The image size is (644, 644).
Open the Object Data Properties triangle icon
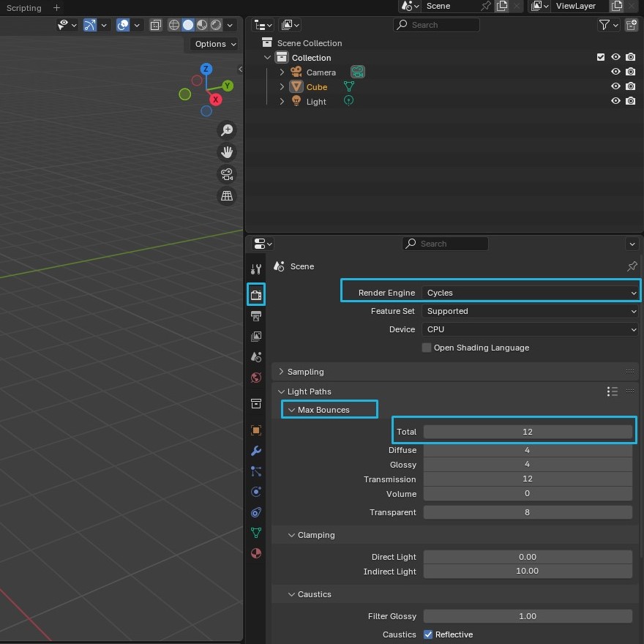pyautogui.click(x=255, y=532)
